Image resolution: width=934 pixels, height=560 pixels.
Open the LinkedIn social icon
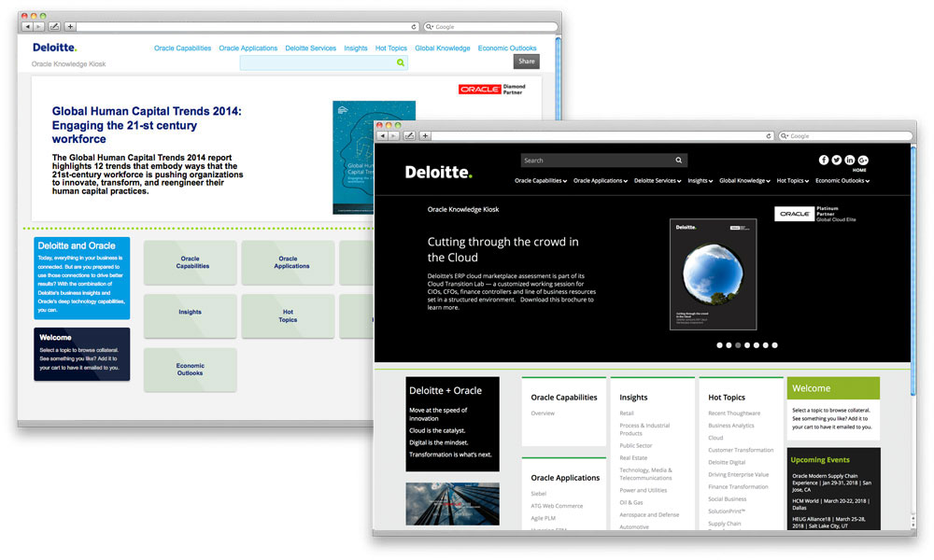[850, 160]
